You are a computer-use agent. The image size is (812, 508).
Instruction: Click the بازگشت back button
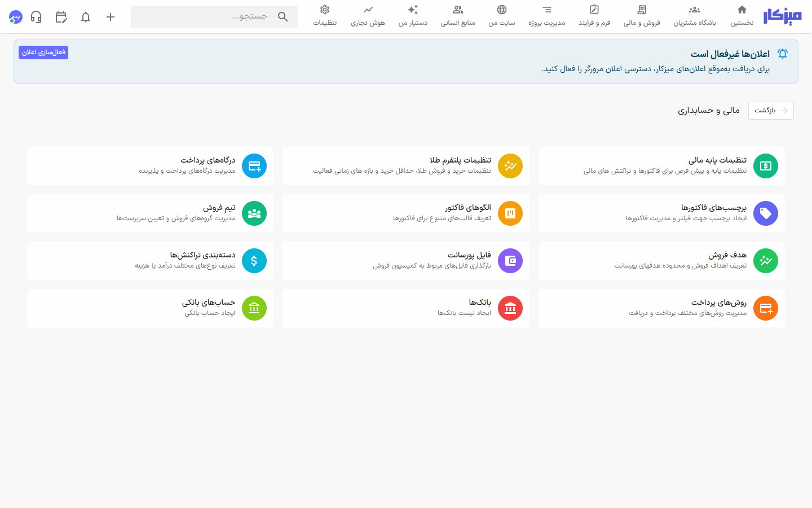(771, 111)
